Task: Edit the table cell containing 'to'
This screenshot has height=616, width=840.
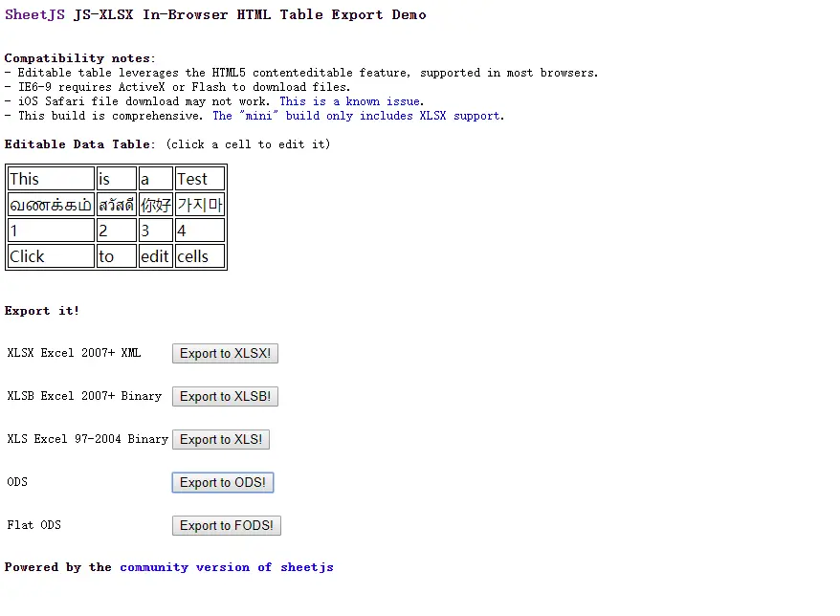Action: 117,256
